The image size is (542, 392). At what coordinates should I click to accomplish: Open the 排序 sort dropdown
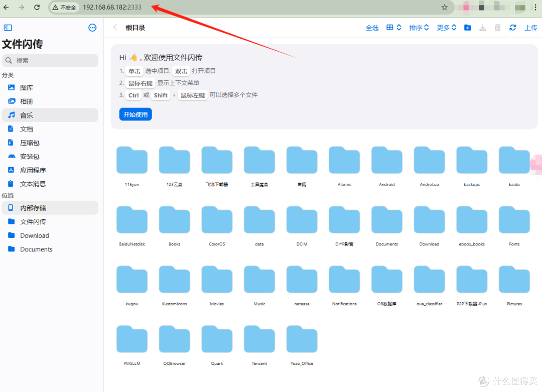(419, 28)
